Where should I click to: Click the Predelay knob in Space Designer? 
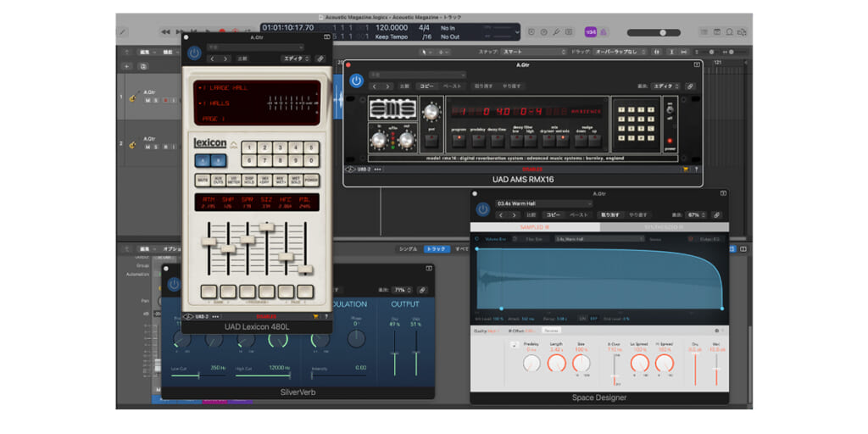point(531,363)
